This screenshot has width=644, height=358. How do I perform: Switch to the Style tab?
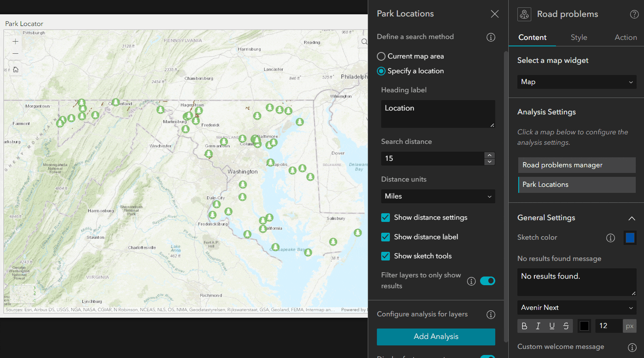tap(579, 37)
